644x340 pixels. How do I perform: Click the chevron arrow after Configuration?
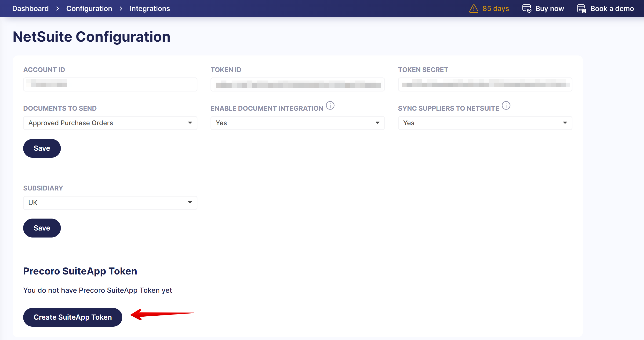click(121, 8)
